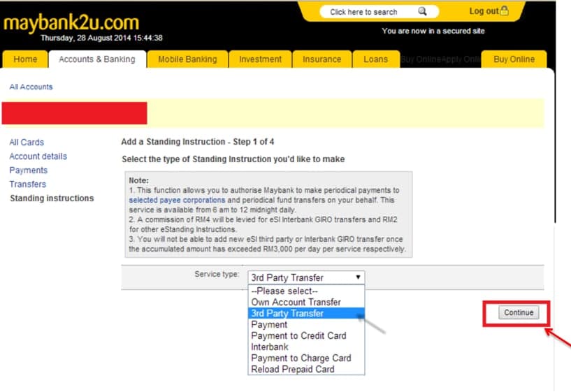Select highlighted 3rd Party Transfer option
The height and width of the screenshot is (392, 571).
pos(306,313)
